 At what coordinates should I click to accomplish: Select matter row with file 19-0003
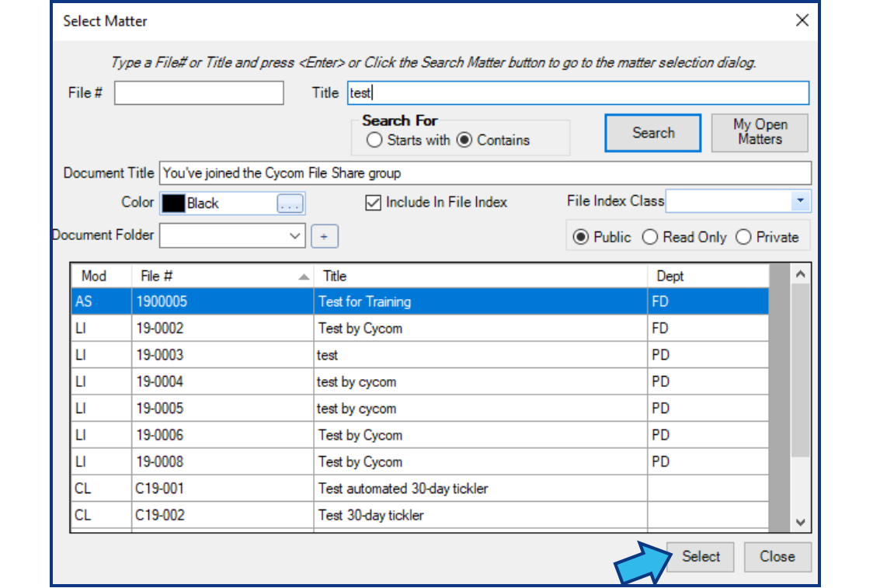[x=419, y=355]
